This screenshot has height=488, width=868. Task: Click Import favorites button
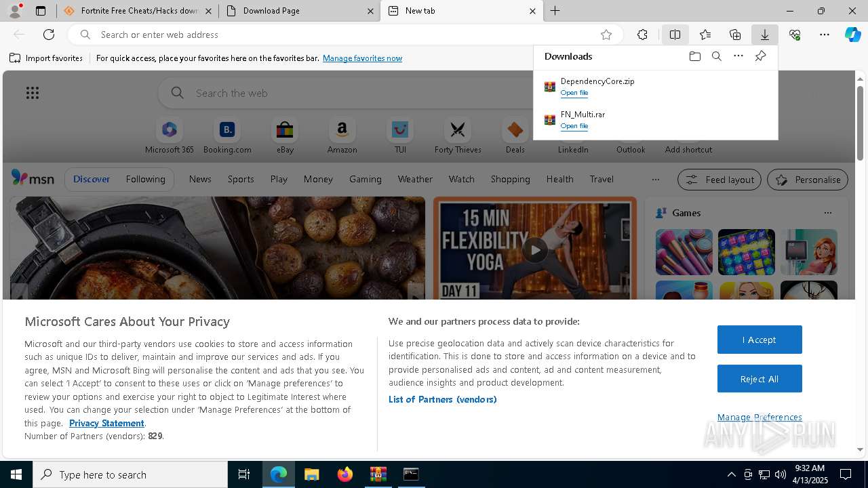pos(46,58)
